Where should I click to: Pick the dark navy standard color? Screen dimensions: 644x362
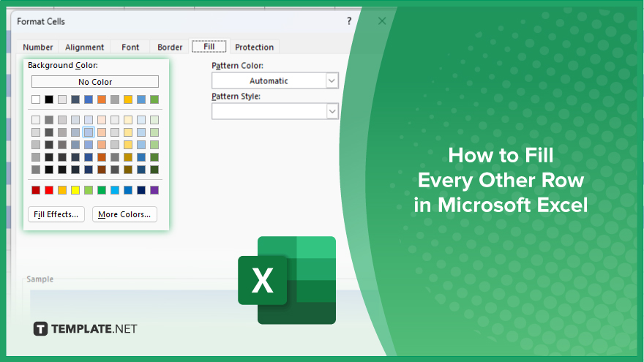[x=141, y=190]
